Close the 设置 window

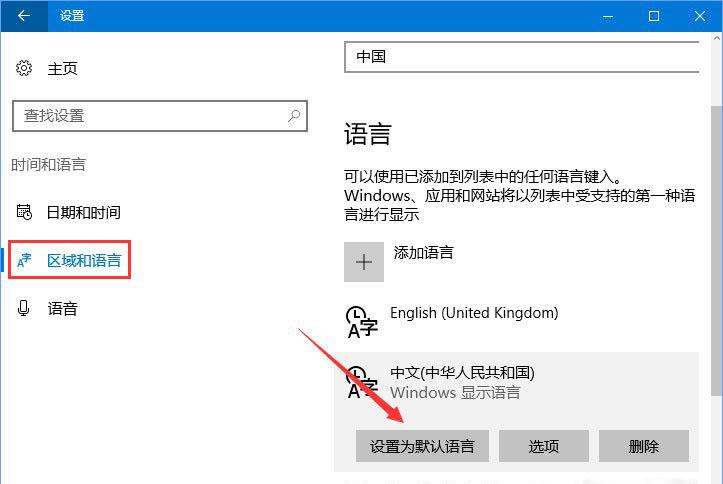(699, 16)
